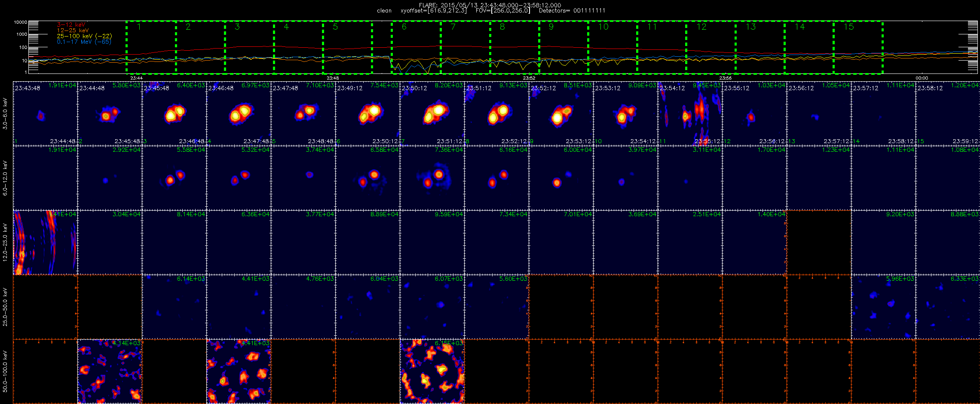Open the 3.0-6.0 keV image for interval 7
The image size is (980, 404).
pos(432,113)
